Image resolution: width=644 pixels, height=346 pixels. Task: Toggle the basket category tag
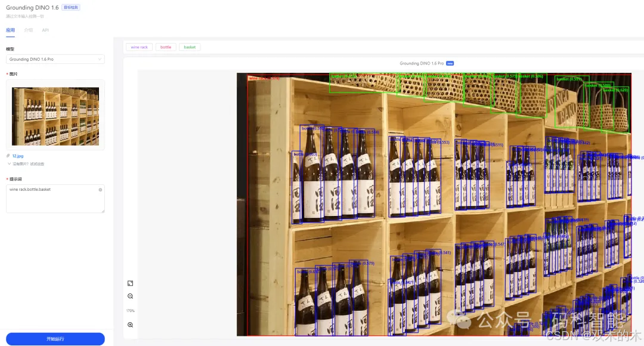(190, 47)
